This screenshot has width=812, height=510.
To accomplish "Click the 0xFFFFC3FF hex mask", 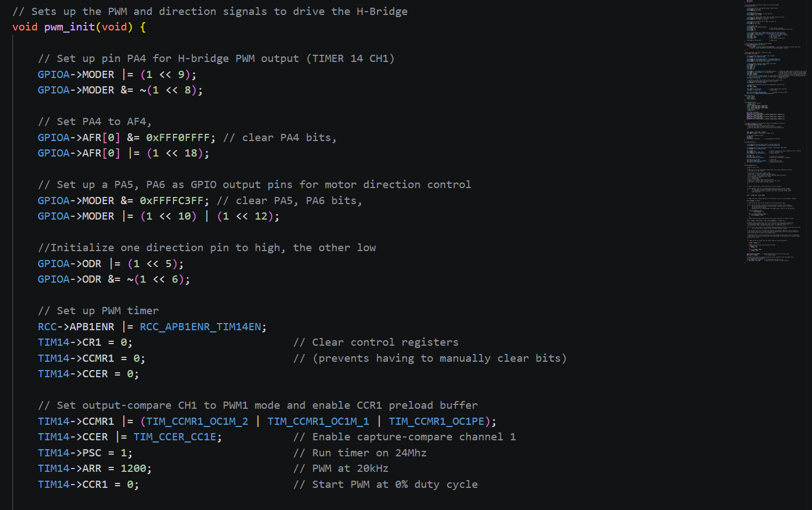I will 171,201.
